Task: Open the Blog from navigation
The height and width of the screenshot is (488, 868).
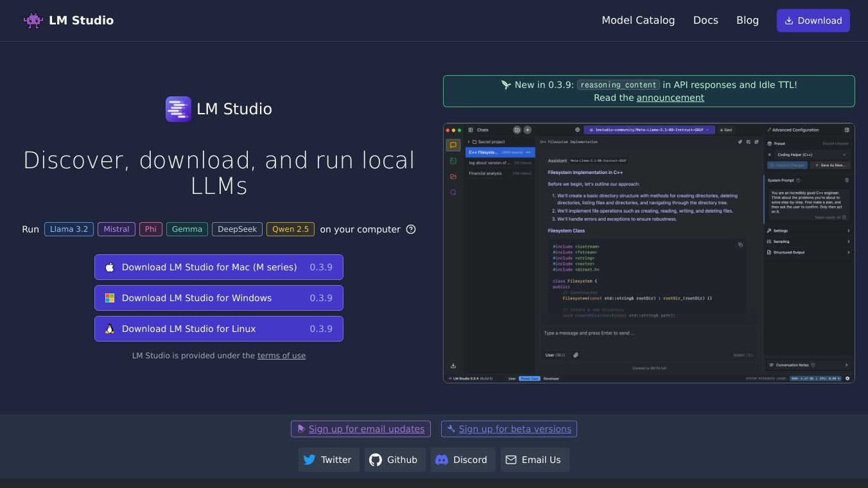Action: click(747, 21)
